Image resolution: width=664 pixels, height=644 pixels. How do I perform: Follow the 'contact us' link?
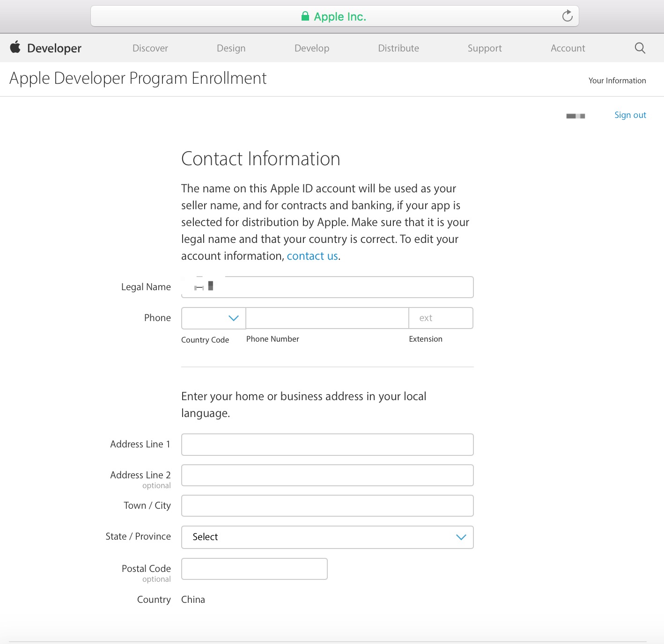coord(312,256)
